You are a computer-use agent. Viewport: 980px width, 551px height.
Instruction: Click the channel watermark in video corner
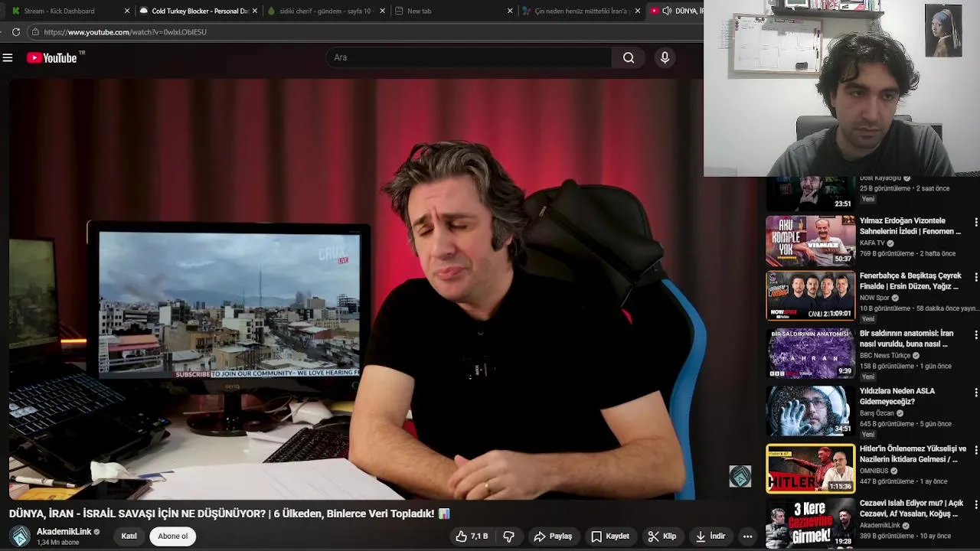click(740, 476)
